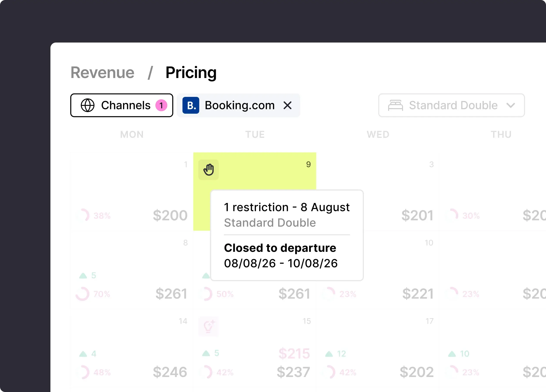Click the green up arrow next to 12
Viewport: 546px width, 392px height.
(329, 354)
